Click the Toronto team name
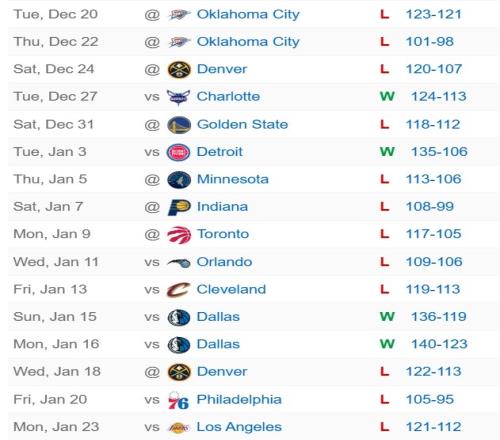The width and height of the screenshot is (500, 440). pos(223,234)
